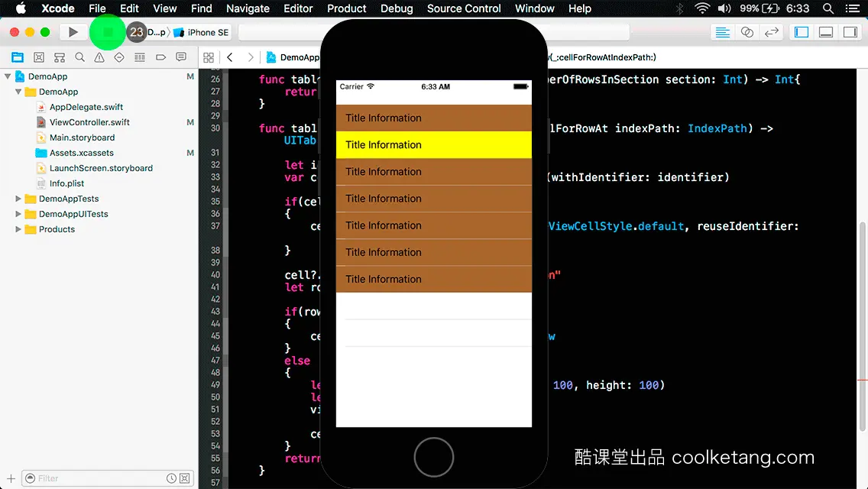Click the related items grid icon
This screenshot has height=489, width=868.
209,57
